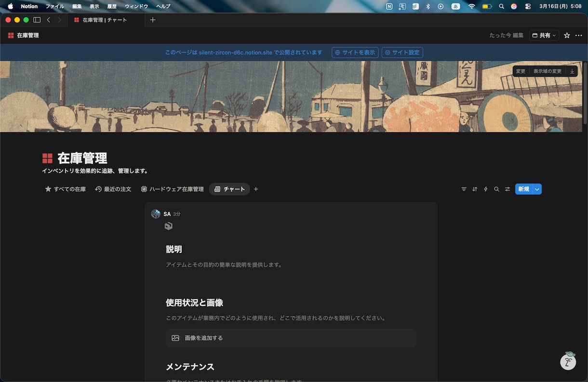Go back with the left arrow

point(48,20)
